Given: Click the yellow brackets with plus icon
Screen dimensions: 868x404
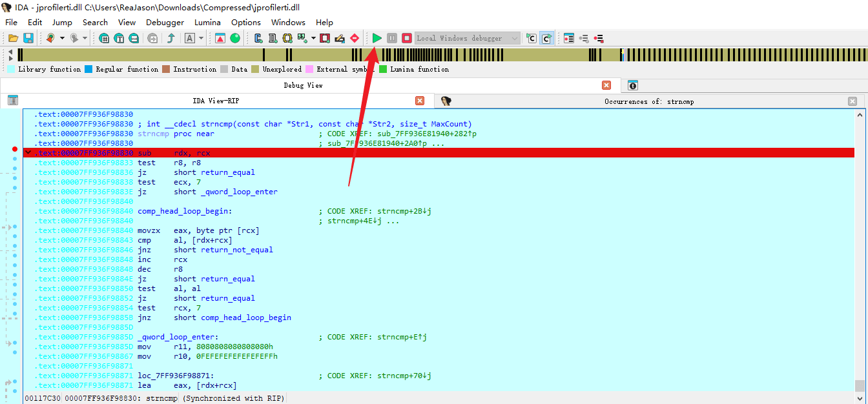Looking at the screenshot, I should tap(287, 38).
